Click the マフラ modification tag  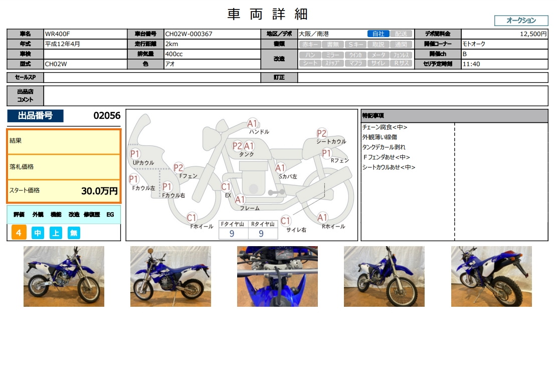tap(355, 64)
